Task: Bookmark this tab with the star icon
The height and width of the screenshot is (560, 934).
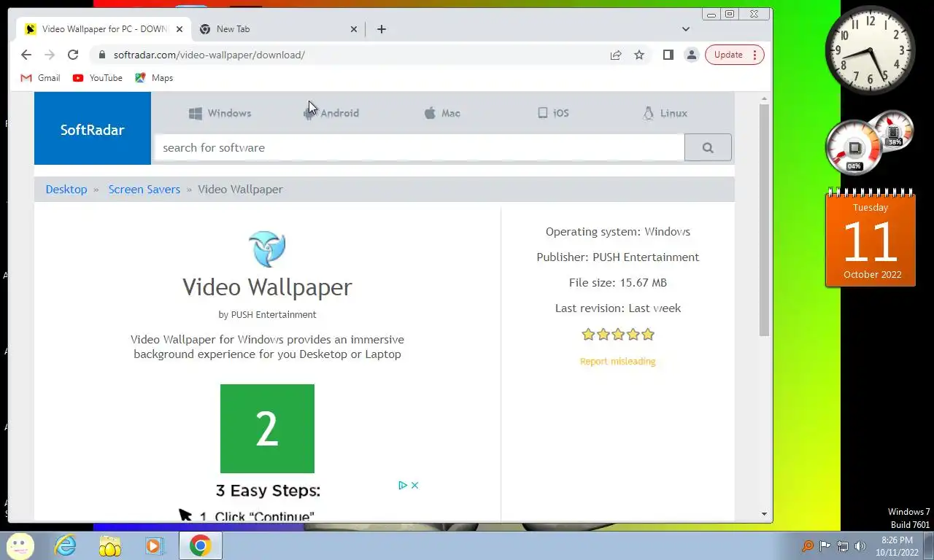Action: point(639,55)
